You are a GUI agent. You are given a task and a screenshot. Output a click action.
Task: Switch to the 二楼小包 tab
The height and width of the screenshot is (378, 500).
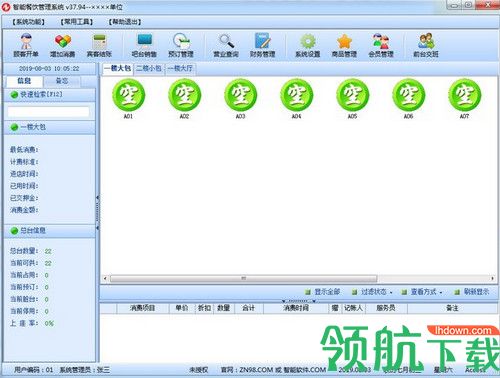coord(149,69)
